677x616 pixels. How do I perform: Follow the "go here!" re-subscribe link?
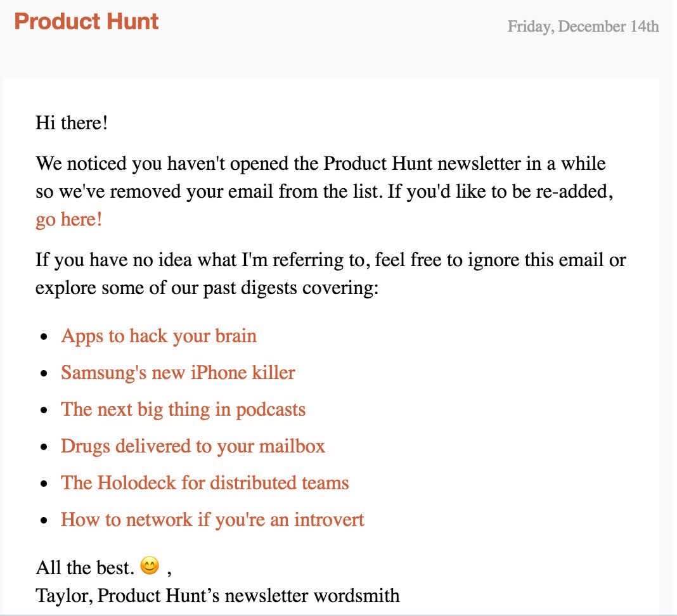point(68,219)
